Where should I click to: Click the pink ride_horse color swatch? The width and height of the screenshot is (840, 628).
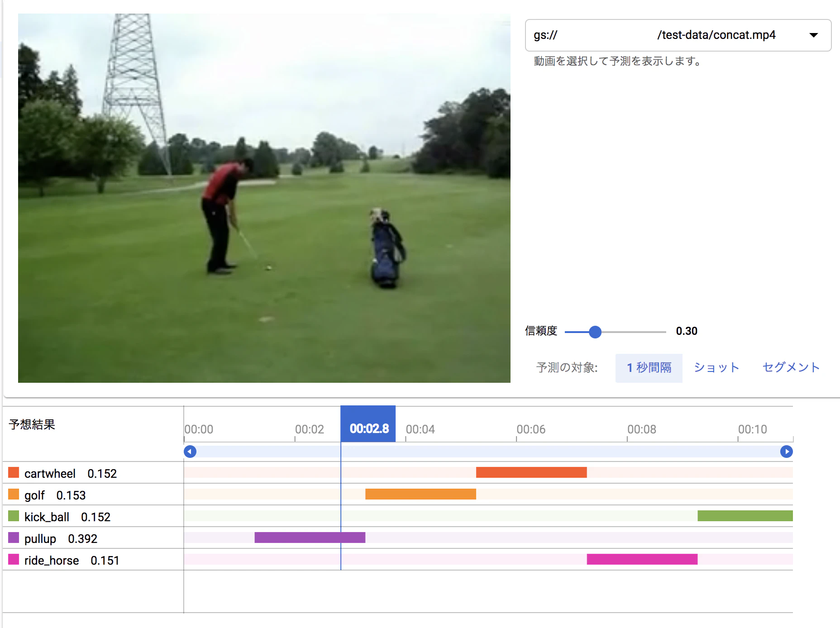coord(14,560)
